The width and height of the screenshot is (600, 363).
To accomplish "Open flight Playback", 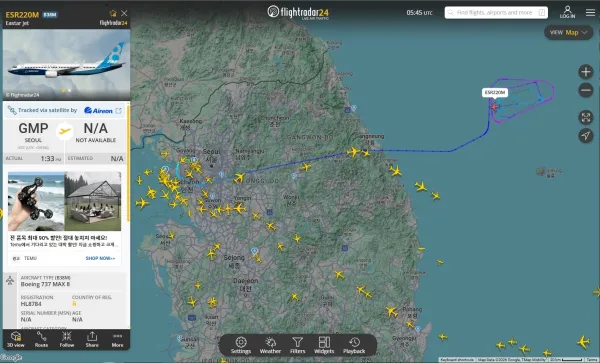I will tap(354, 345).
